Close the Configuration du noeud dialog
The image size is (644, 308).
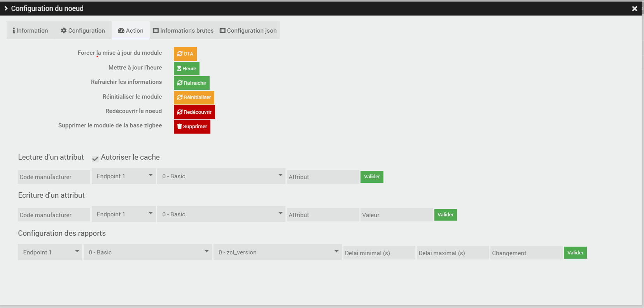click(635, 9)
